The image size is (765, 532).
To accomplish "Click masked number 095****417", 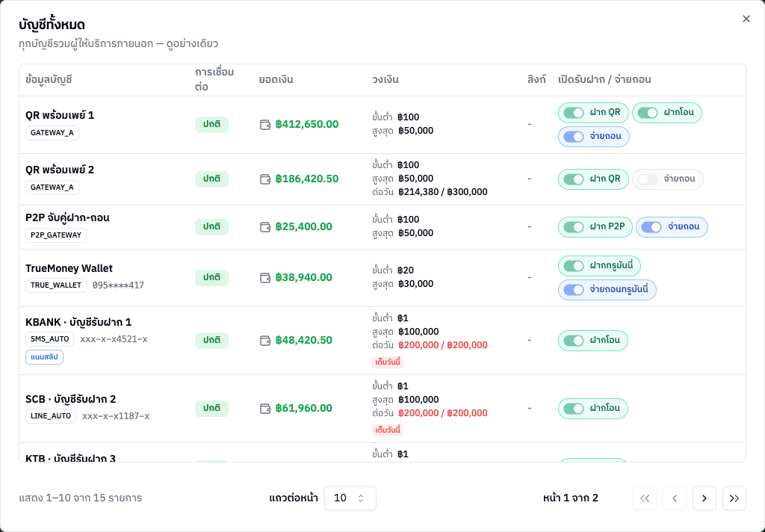I will point(119,285).
